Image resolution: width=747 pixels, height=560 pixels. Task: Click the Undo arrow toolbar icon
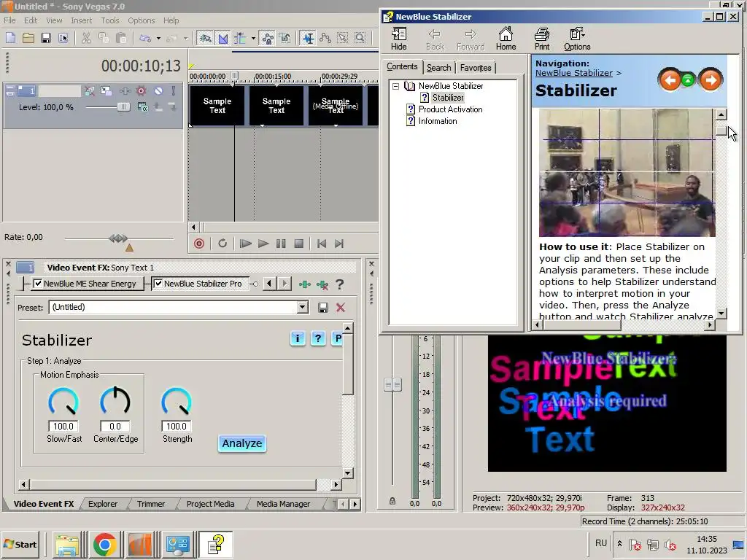145,38
